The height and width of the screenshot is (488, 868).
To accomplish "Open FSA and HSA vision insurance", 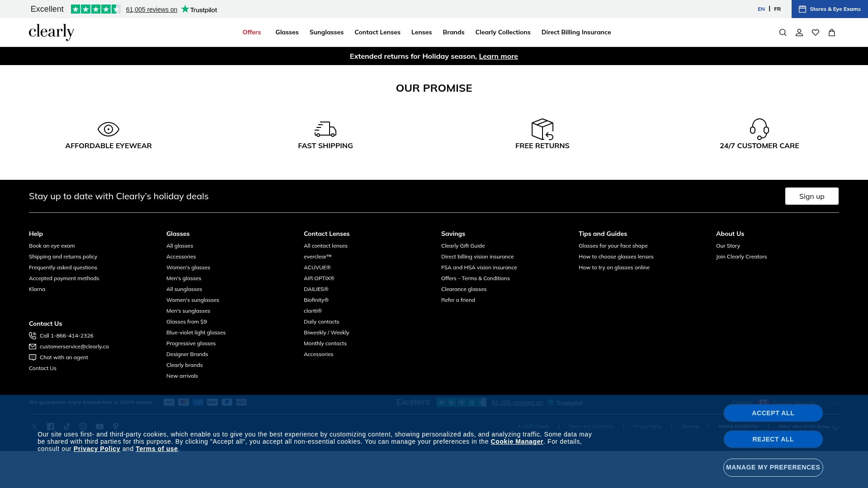I will 479,267.
